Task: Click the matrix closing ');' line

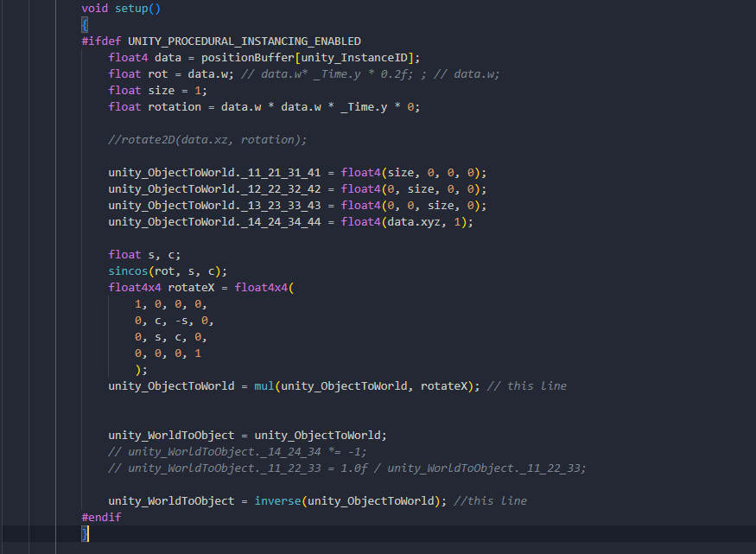Action: [x=142, y=369]
